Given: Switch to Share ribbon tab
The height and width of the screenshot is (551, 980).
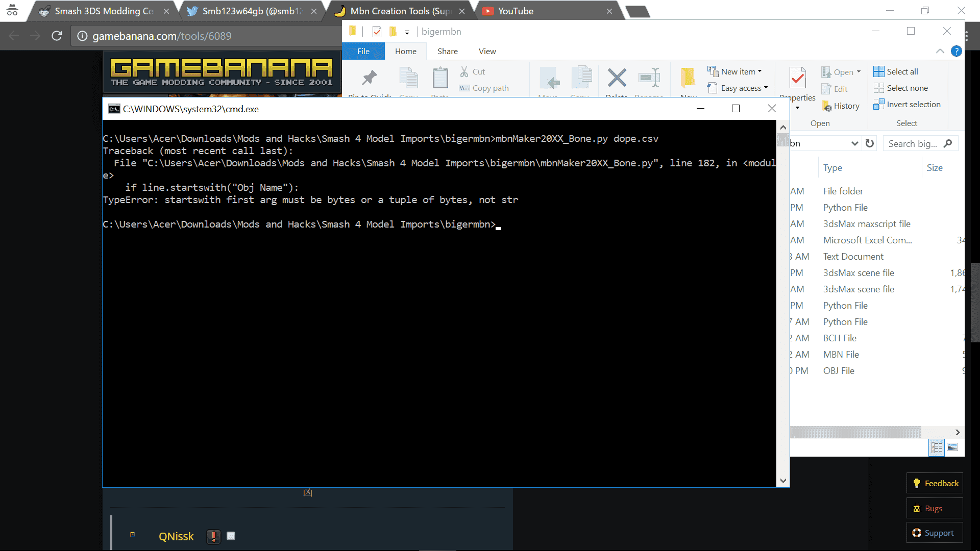Looking at the screenshot, I should pos(448,51).
